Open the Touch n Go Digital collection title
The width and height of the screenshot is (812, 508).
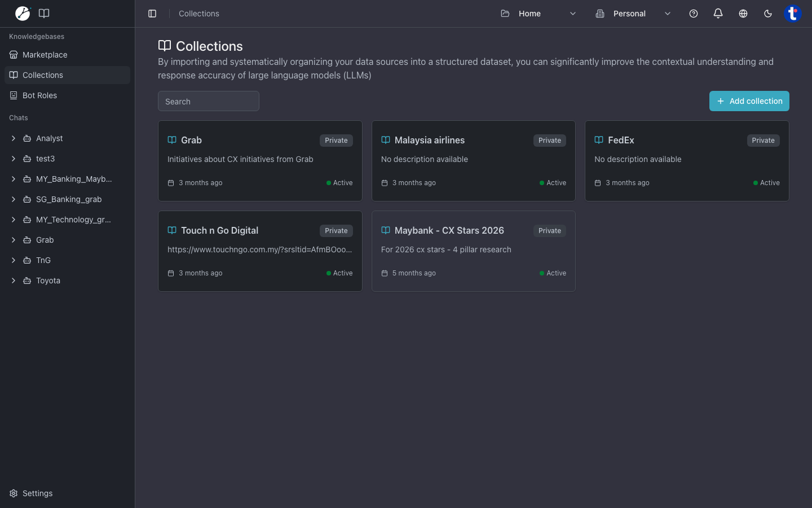(219, 230)
